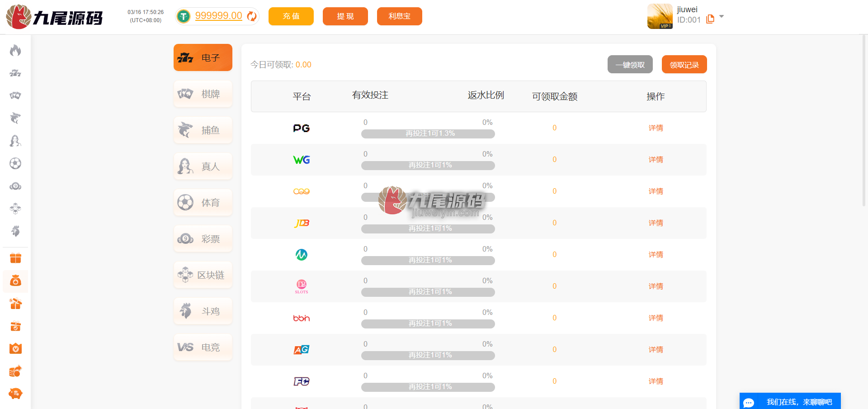868x409 pixels.
Task: Click the 今日可领取: 0.00 text
Action: click(281, 65)
